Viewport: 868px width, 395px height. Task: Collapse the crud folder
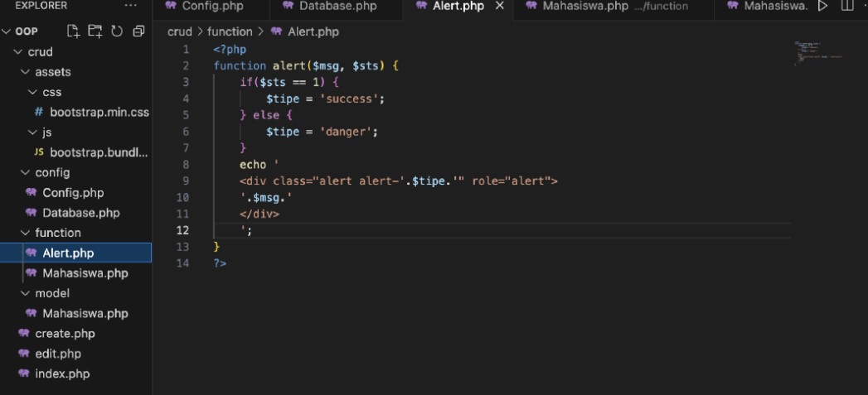(18, 51)
